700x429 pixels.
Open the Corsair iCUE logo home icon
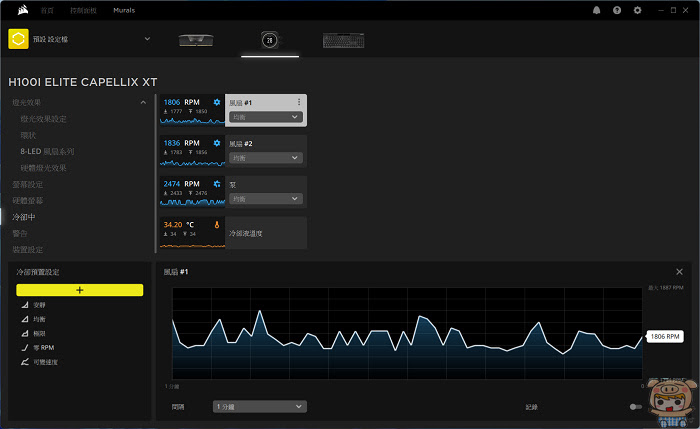[23, 10]
